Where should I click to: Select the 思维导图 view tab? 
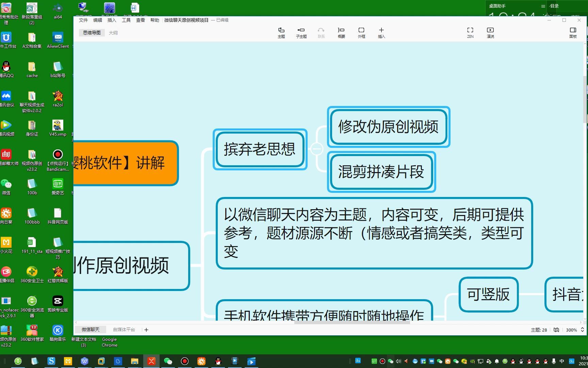point(92,33)
